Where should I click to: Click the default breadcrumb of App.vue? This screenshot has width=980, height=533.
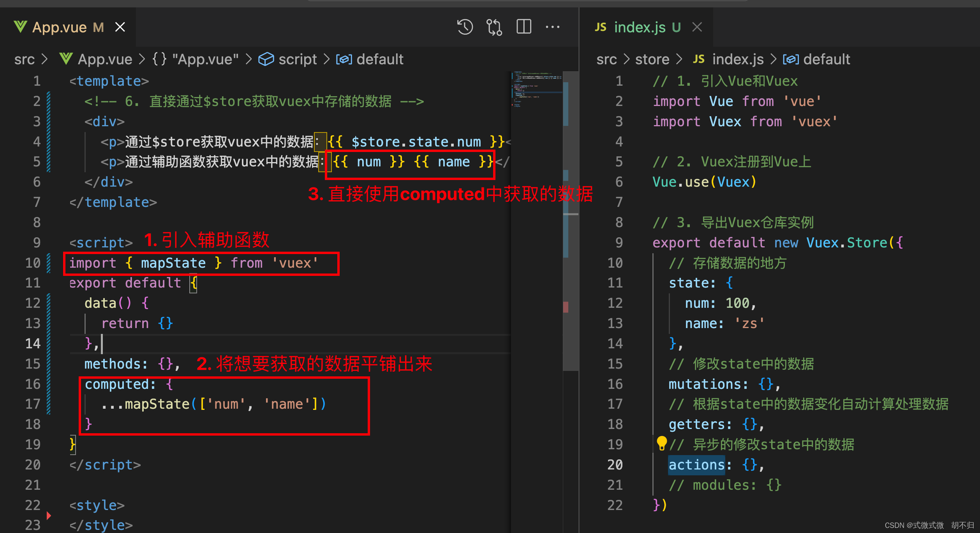380,59
